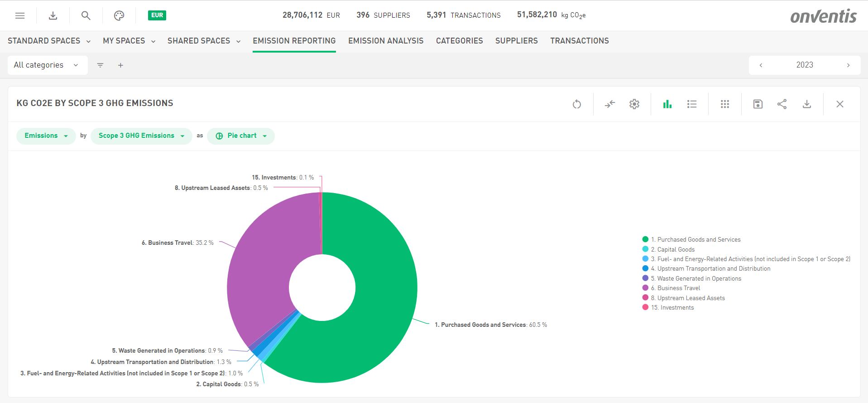The image size is (868, 403).
Task: Go to next year after 2023
Action: point(848,65)
